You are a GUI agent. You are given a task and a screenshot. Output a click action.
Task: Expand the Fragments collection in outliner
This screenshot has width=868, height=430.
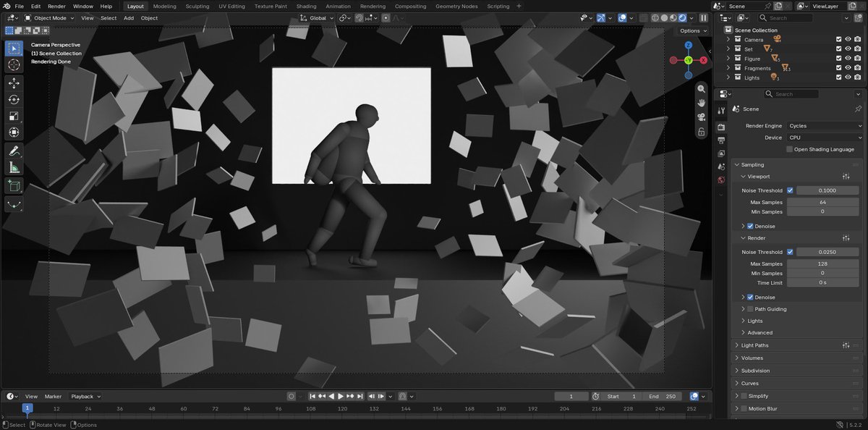click(728, 68)
